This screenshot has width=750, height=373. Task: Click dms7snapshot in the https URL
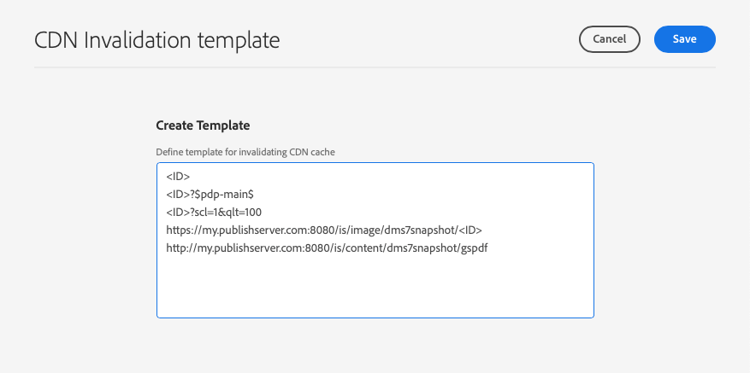424,230
